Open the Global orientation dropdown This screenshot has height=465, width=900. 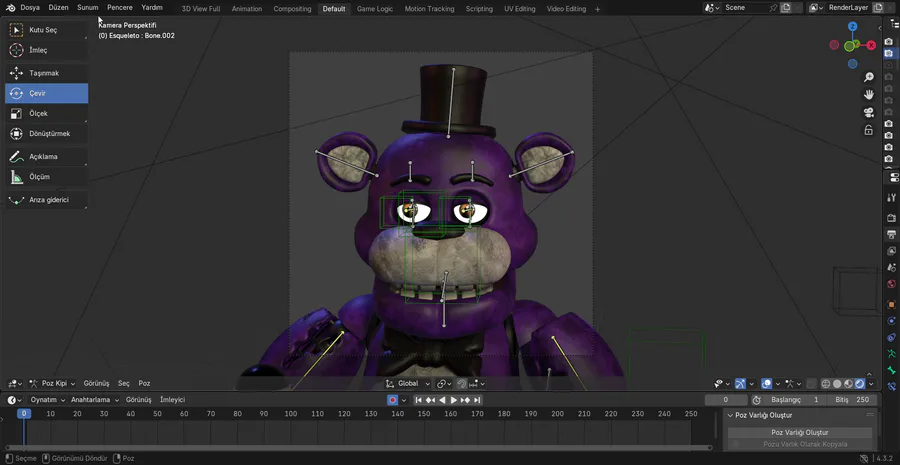408,383
